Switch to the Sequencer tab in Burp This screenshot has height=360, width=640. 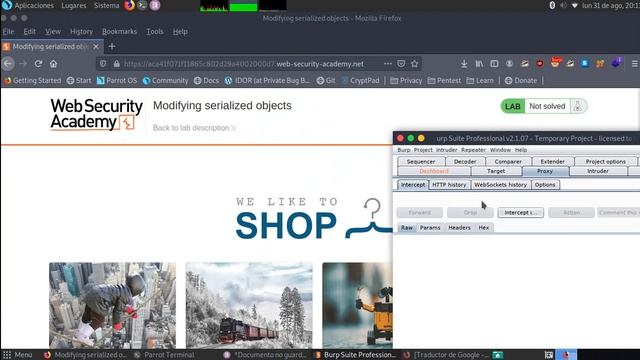click(x=421, y=162)
